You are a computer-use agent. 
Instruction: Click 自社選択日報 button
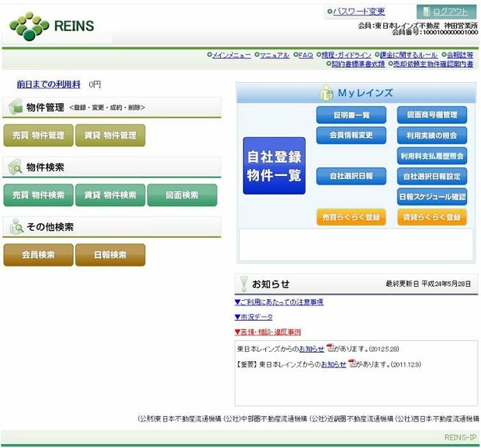tap(351, 176)
